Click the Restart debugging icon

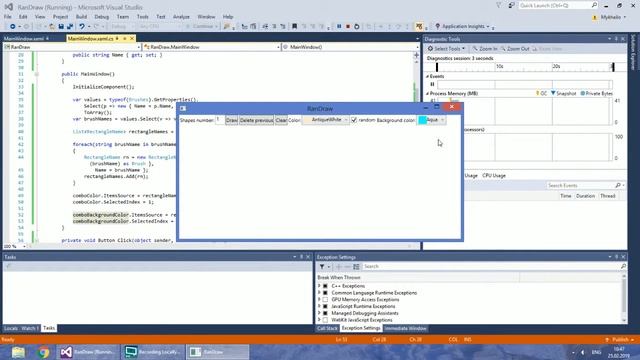pos(357,27)
